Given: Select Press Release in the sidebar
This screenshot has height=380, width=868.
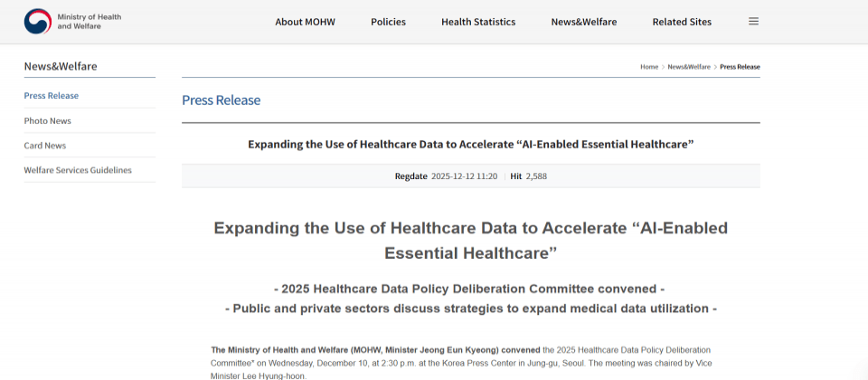Looking at the screenshot, I should pyautogui.click(x=52, y=96).
